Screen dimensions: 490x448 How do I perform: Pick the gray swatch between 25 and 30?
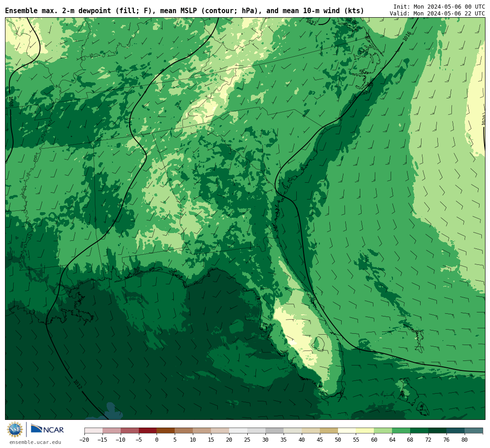pyautogui.click(x=256, y=431)
